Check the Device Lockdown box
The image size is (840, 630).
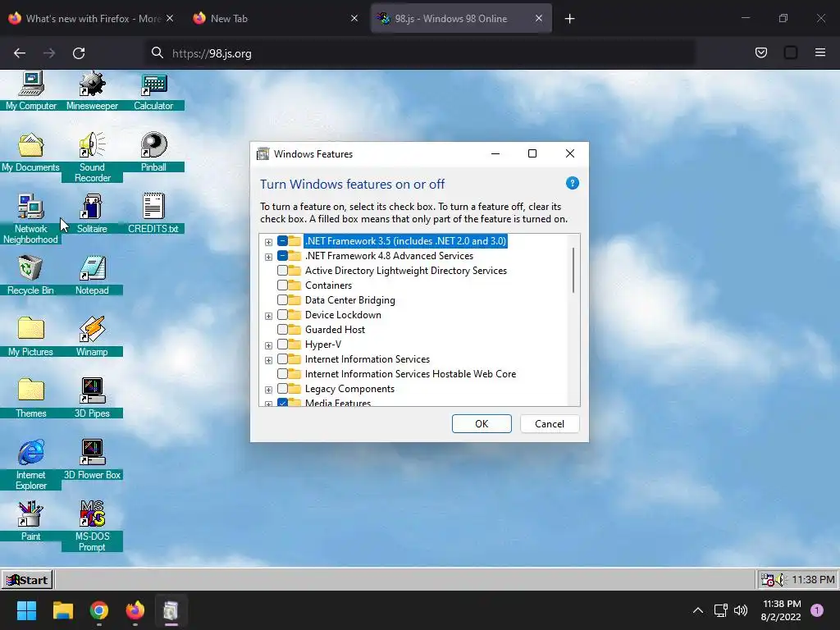282,315
